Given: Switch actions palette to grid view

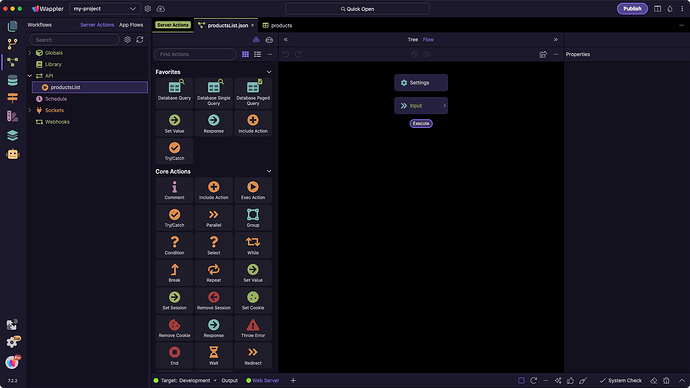Looking at the screenshot, I should tap(245, 54).
